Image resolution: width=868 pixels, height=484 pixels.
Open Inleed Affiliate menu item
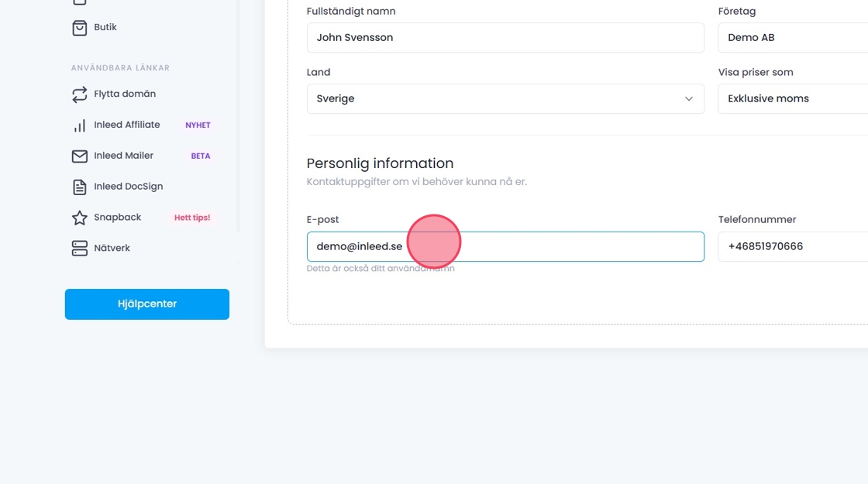point(127,125)
